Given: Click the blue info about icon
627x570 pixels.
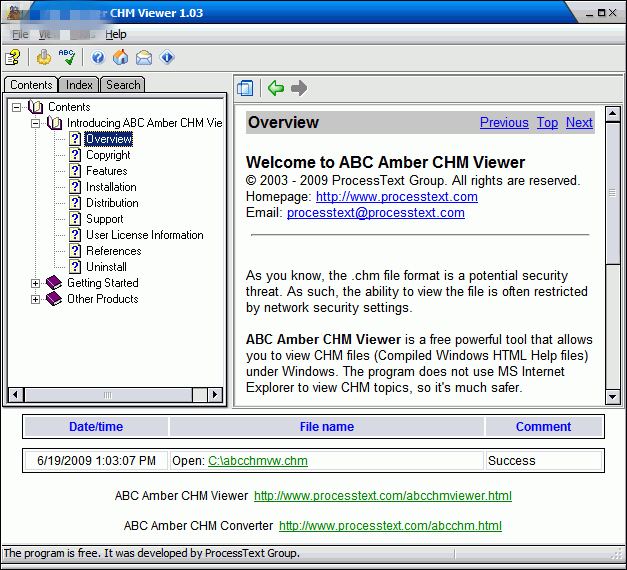Looking at the screenshot, I should click(x=167, y=57).
